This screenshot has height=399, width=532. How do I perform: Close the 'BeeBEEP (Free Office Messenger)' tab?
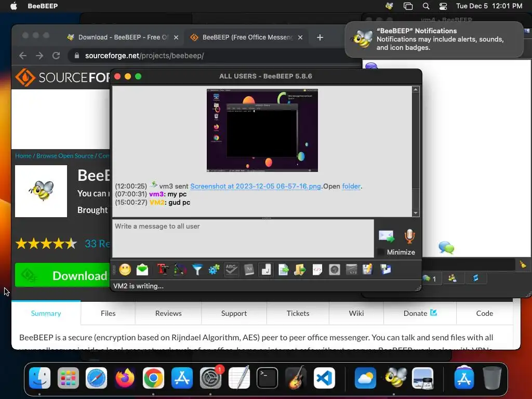tap(300, 37)
